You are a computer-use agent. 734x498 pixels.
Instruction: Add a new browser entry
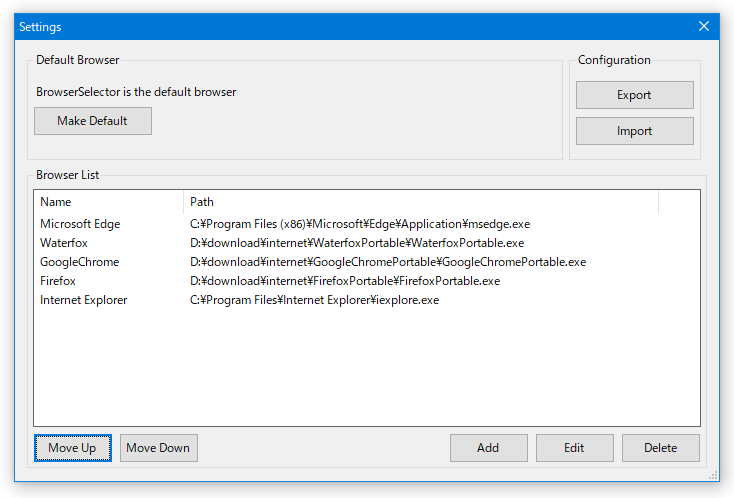pyautogui.click(x=489, y=448)
